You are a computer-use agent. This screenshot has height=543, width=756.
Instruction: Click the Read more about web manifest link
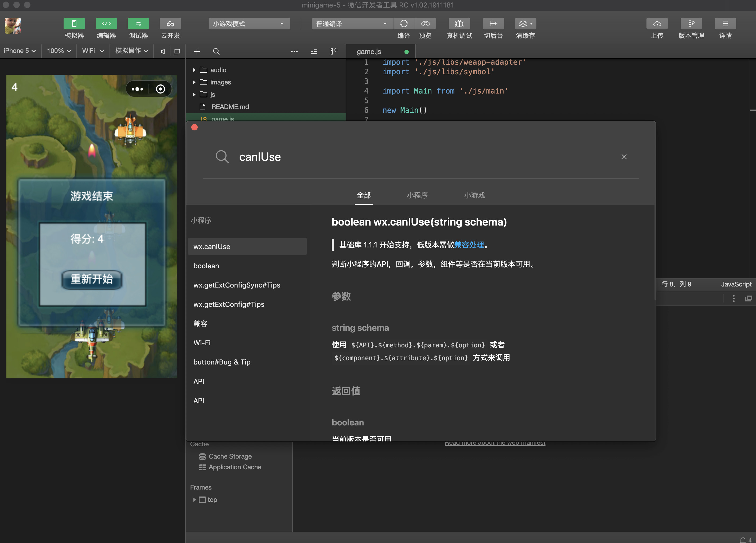(495, 444)
